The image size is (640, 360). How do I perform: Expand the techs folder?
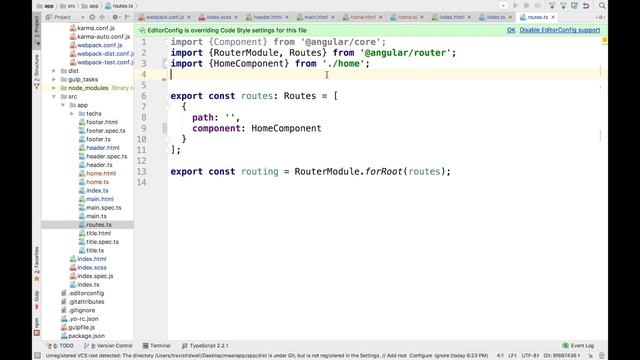[72, 113]
